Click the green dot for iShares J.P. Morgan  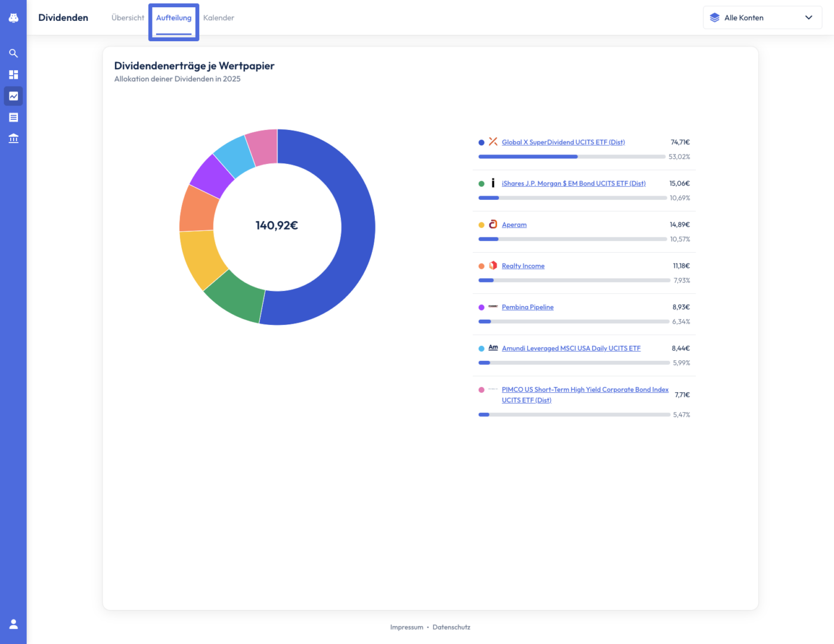(x=481, y=184)
